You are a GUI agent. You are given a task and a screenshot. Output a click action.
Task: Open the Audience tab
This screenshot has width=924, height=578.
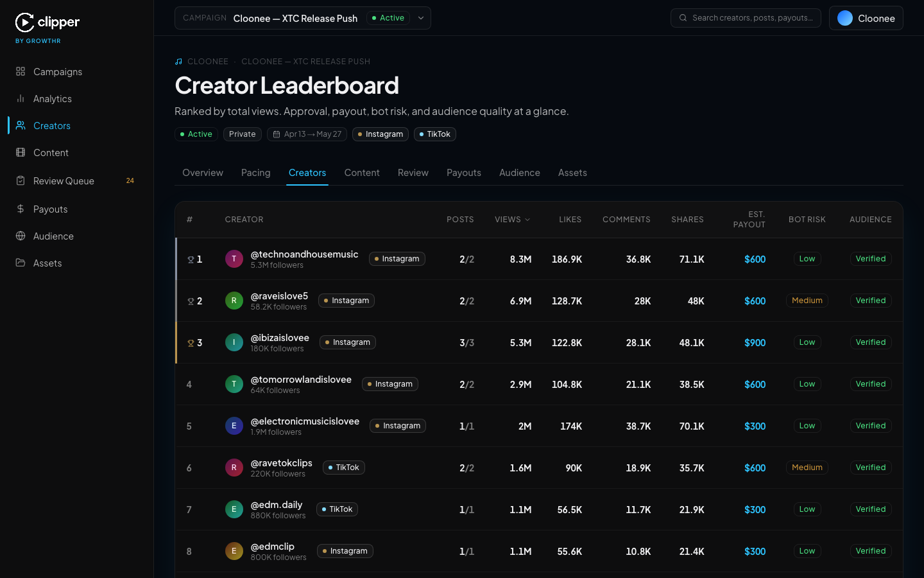[520, 173]
